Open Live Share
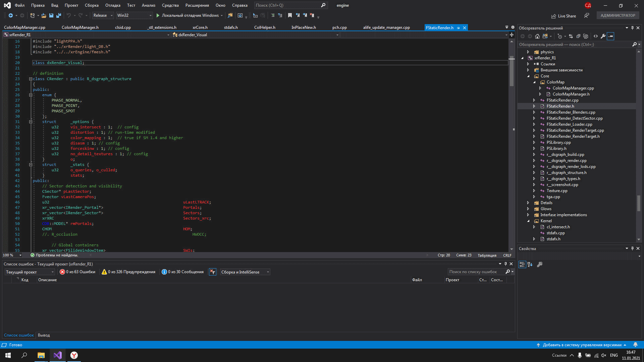 [x=563, y=16]
